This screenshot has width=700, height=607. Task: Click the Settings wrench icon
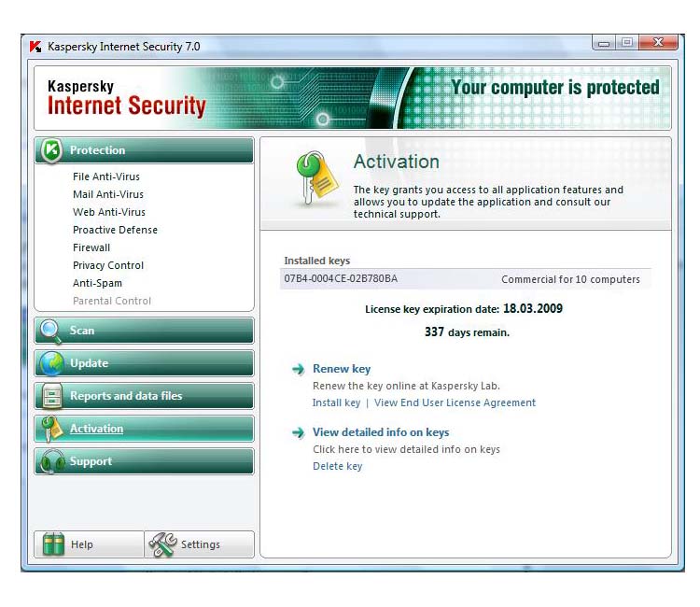[x=163, y=544]
